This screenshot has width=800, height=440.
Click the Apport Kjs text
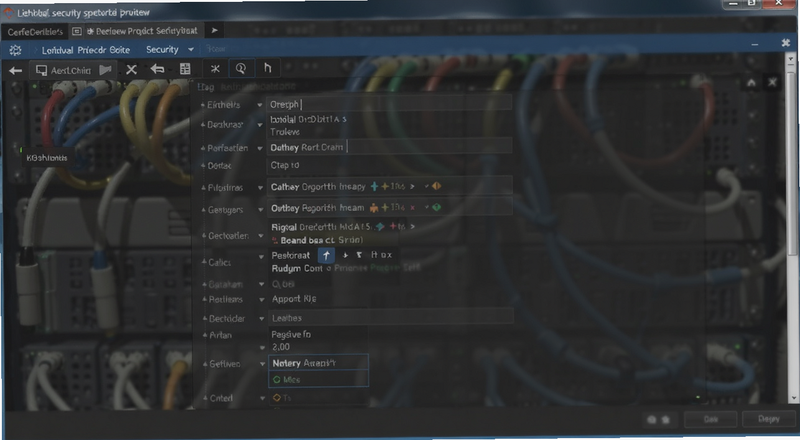[294, 299]
